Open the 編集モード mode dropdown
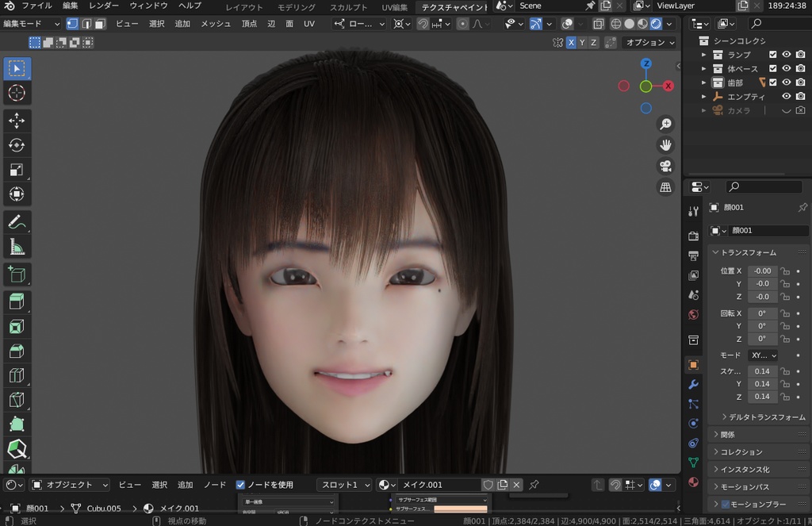The height and width of the screenshot is (526, 812). tap(31, 24)
